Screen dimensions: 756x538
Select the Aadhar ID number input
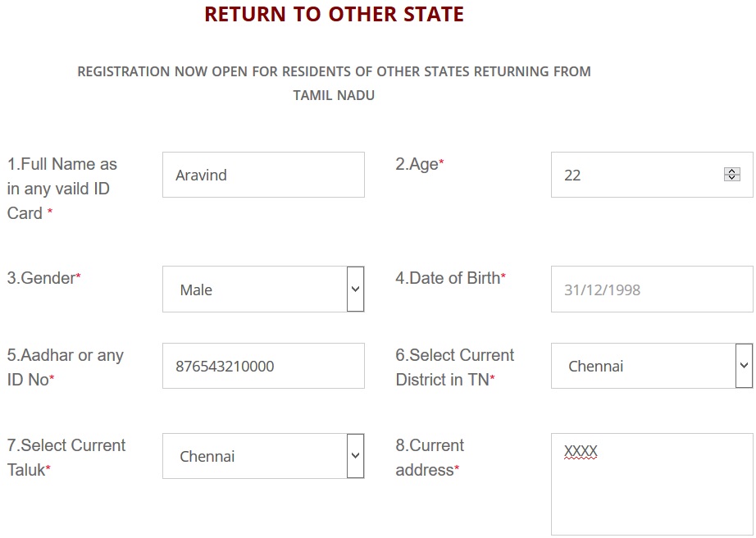(263, 366)
